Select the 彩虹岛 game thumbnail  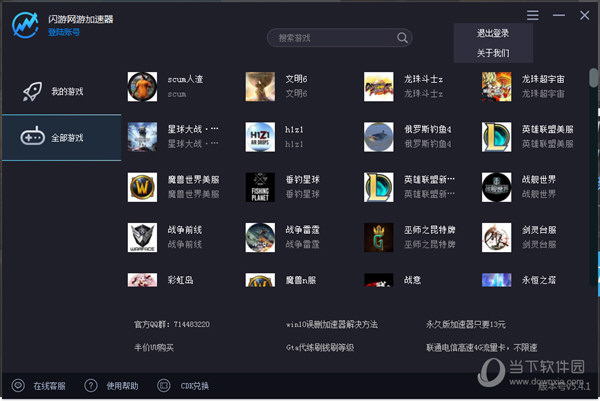[x=142, y=280]
